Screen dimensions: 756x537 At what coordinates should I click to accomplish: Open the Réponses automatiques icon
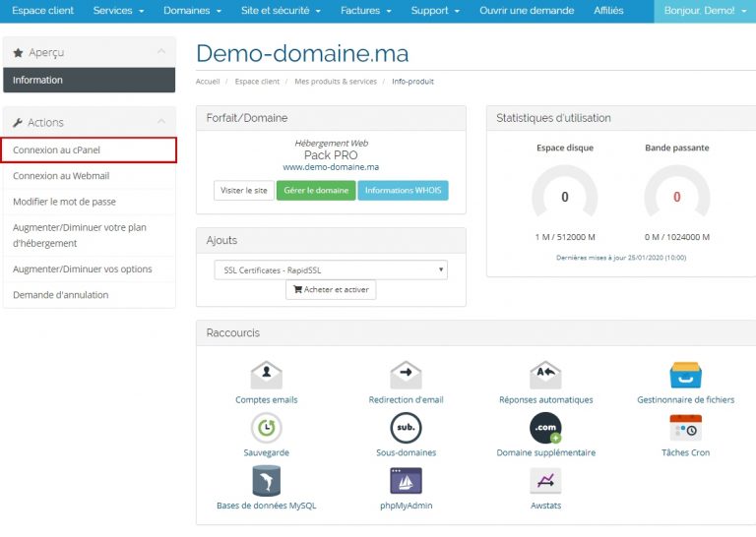tap(545, 375)
